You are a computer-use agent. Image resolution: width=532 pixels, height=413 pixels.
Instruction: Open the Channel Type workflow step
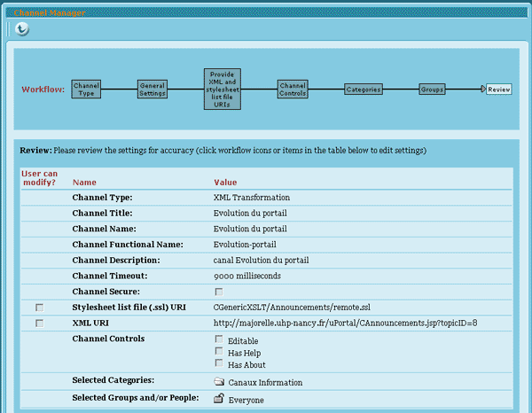pos(86,90)
